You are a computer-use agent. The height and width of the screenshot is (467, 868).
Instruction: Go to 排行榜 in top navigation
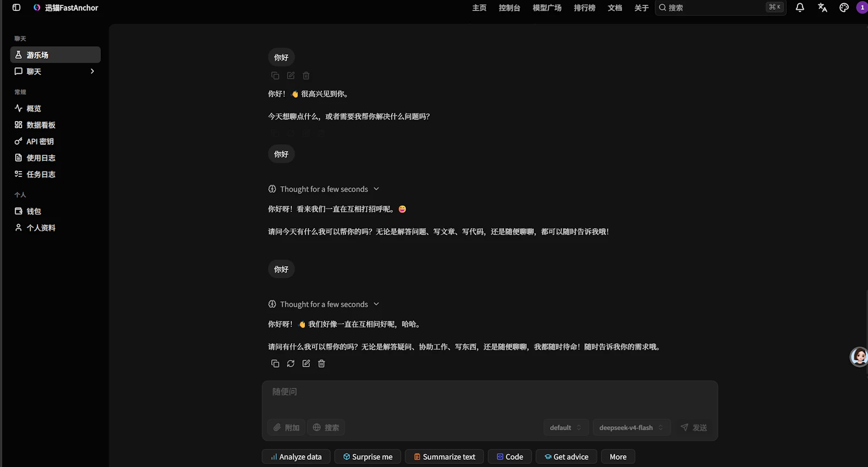[584, 8]
